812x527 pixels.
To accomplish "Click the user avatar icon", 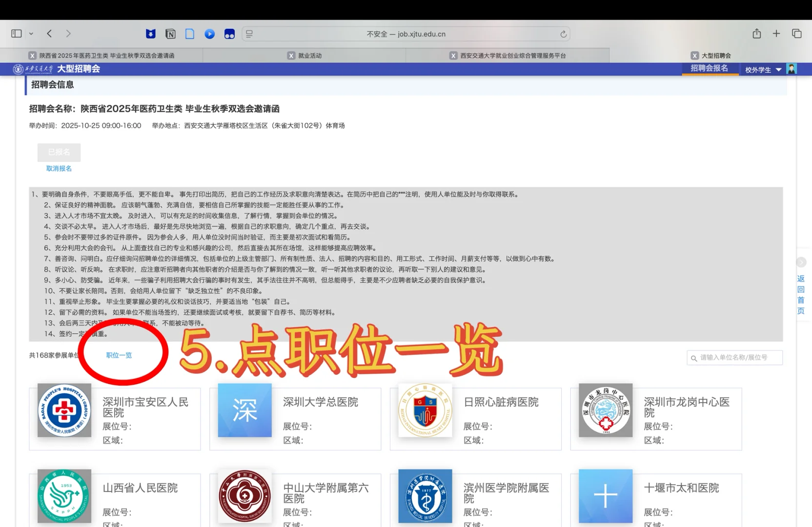I will click(792, 69).
